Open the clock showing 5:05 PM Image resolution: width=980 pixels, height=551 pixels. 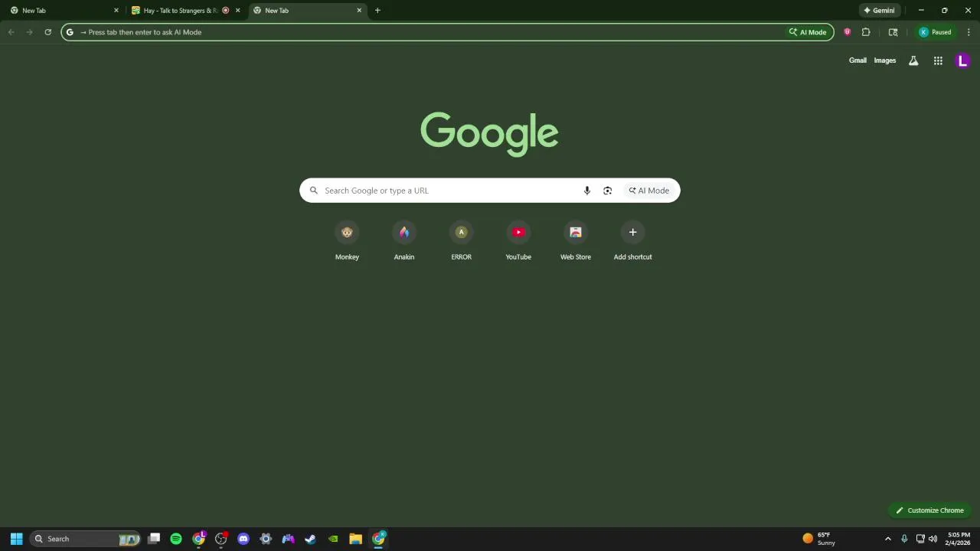pyautogui.click(x=959, y=539)
